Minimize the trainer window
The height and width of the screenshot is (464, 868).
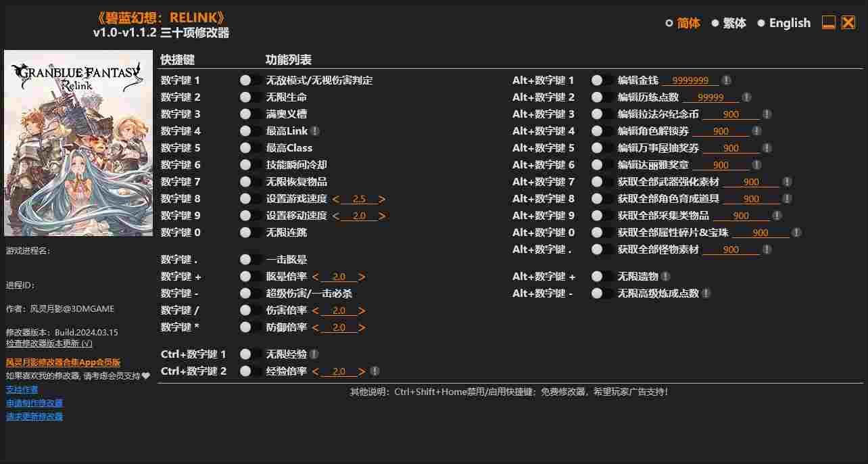829,22
